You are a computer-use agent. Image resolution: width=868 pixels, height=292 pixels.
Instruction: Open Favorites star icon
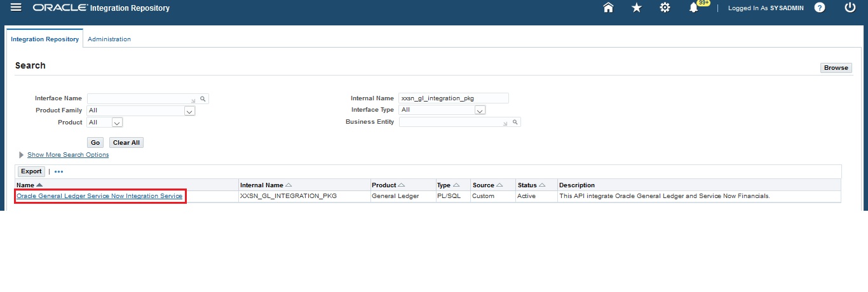636,8
